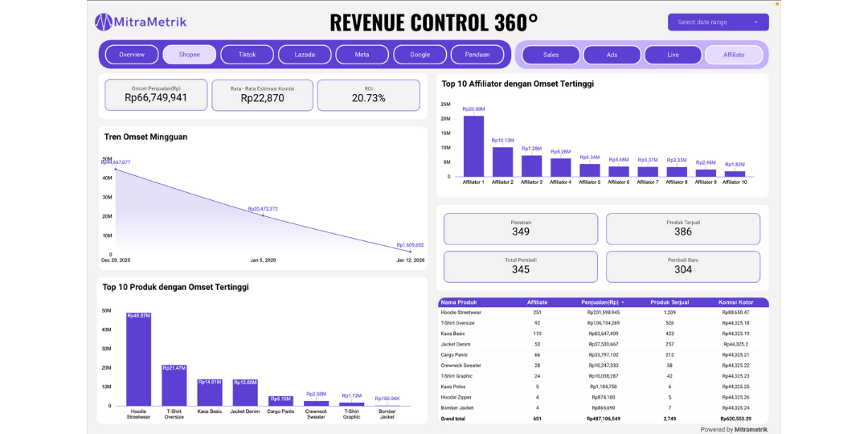Select the Shopee tab

pyautogui.click(x=190, y=55)
